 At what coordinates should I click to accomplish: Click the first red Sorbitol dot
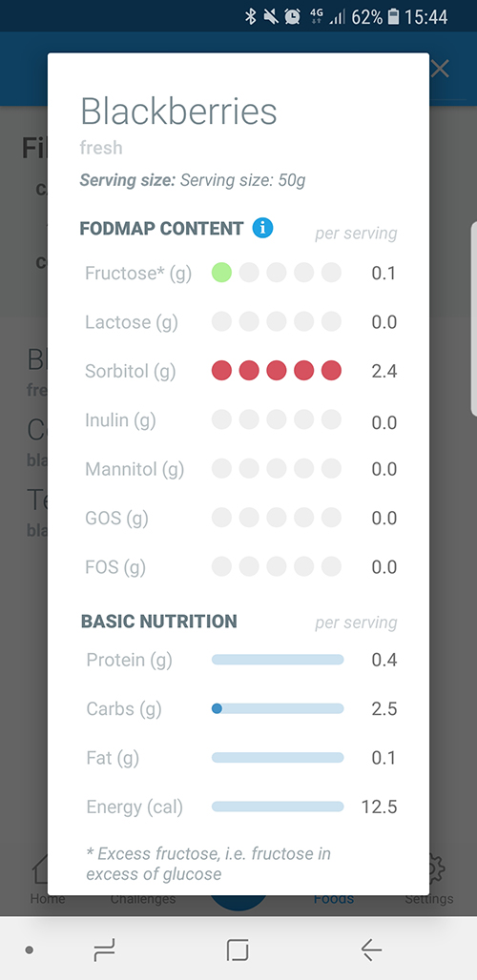pyautogui.click(x=221, y=370)
